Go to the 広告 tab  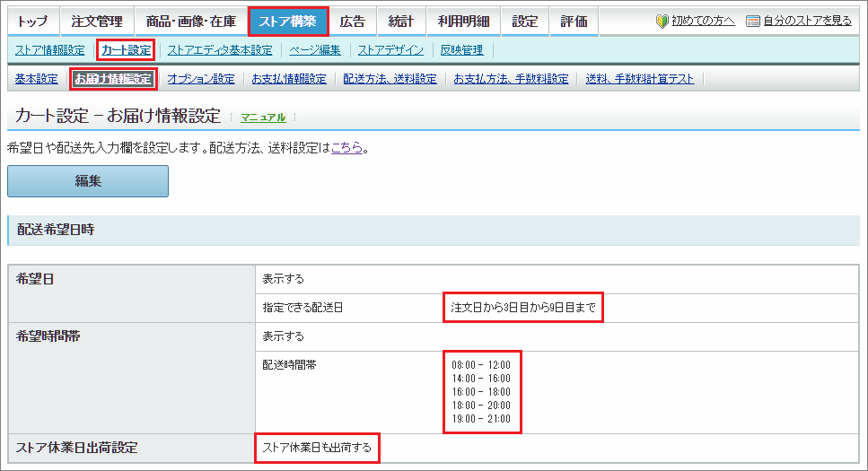click(x=352, y=22)
